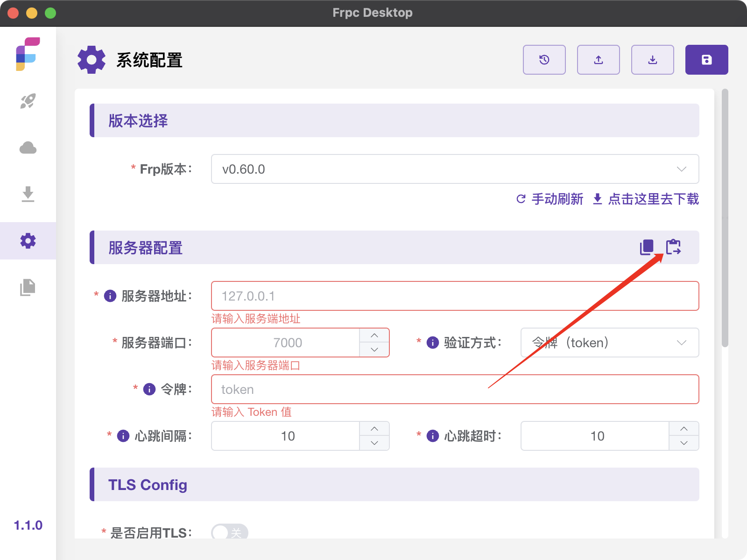Click info icon beside 心跳超时
The height and width of the screenshot is (560, 747).
click(x=433, y=436)
